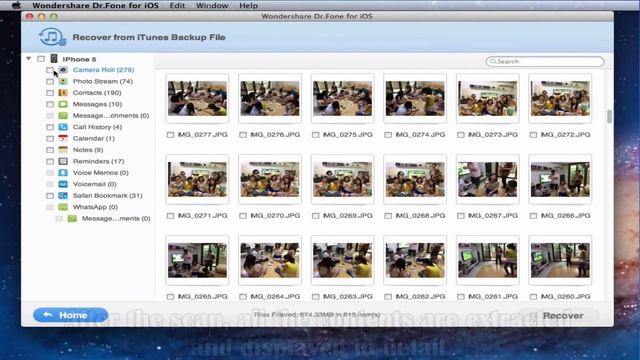Collapse the iPhone 5 tree node
This screenshot has height=360, width=640.
pos(29,59)
